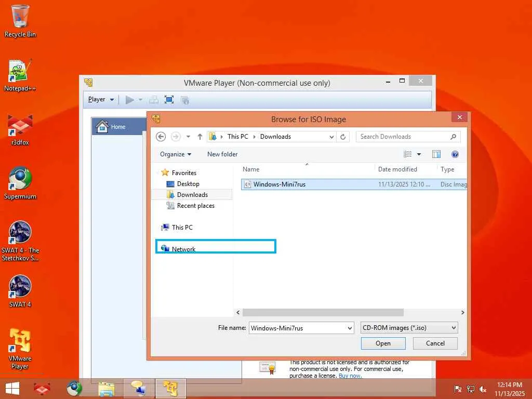
Task: Go up one folder level arrow
Action: (200, 137)
